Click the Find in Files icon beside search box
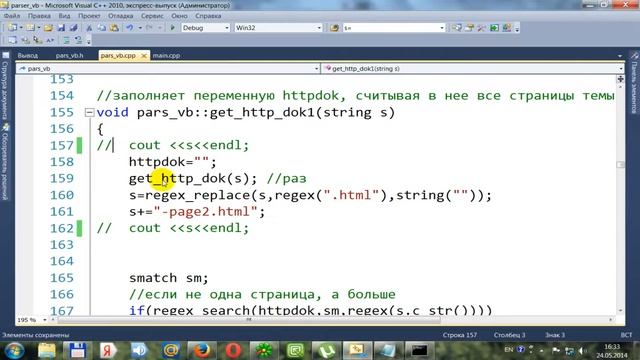 coord(334,28)
